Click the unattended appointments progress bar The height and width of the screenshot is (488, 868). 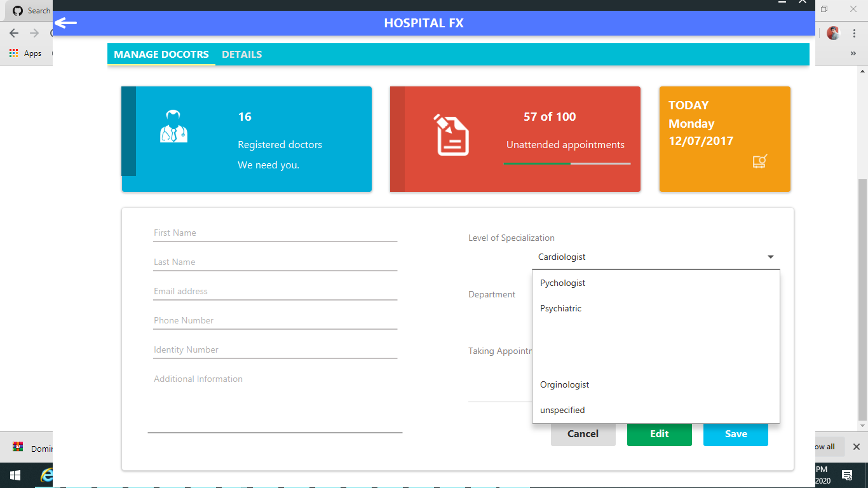pyautogui.click(x=567, y=163)
